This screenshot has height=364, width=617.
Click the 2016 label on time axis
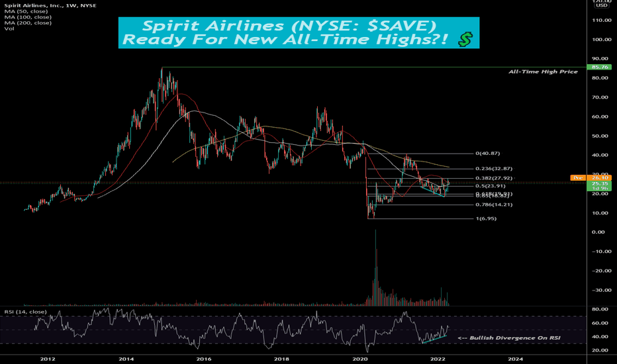pyautogui.click(x=203, y=359)
